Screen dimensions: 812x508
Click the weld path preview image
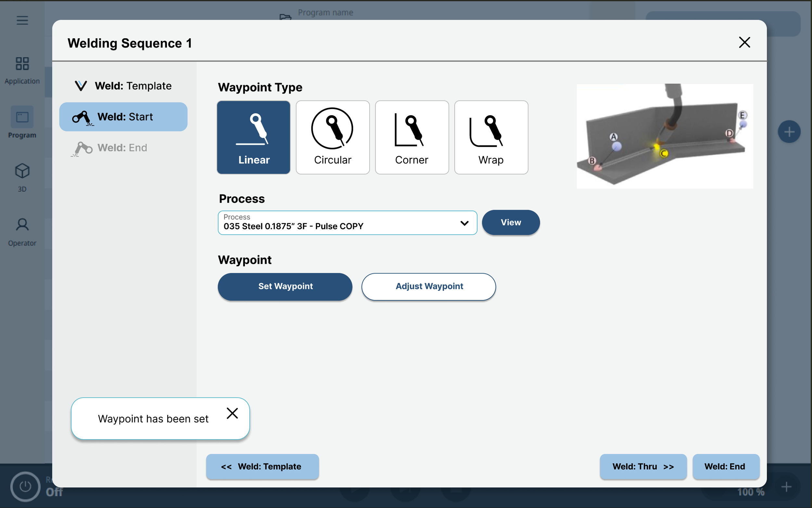click(665, 136)
